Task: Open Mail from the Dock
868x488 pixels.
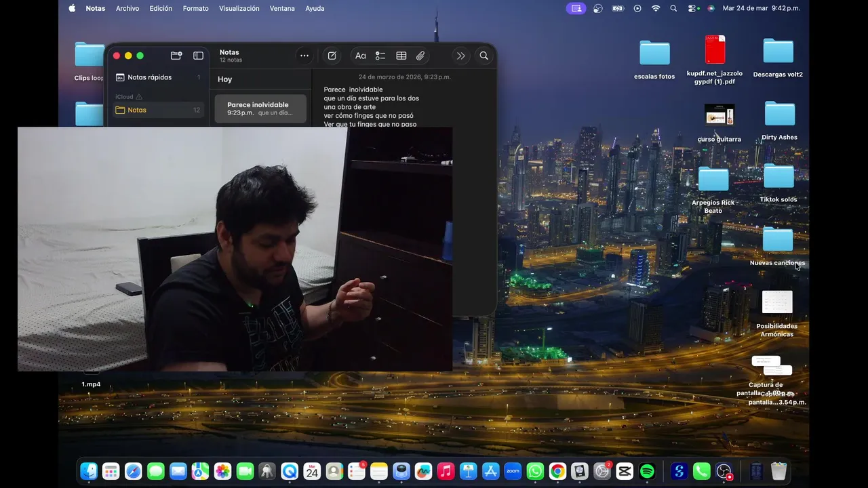Action: 178,471
